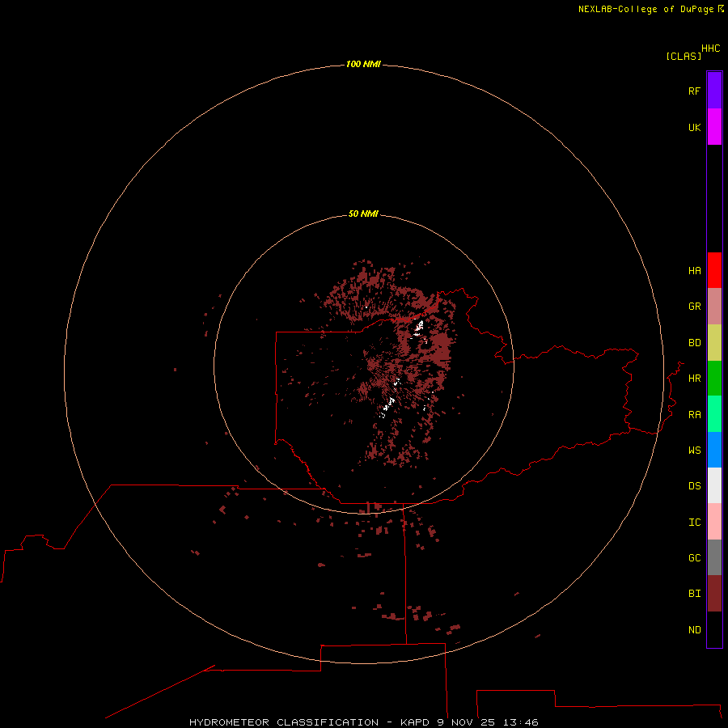Screen dimensions: 728x728
Task: Click the DS white legend swatch
Action: click(714, 485)
